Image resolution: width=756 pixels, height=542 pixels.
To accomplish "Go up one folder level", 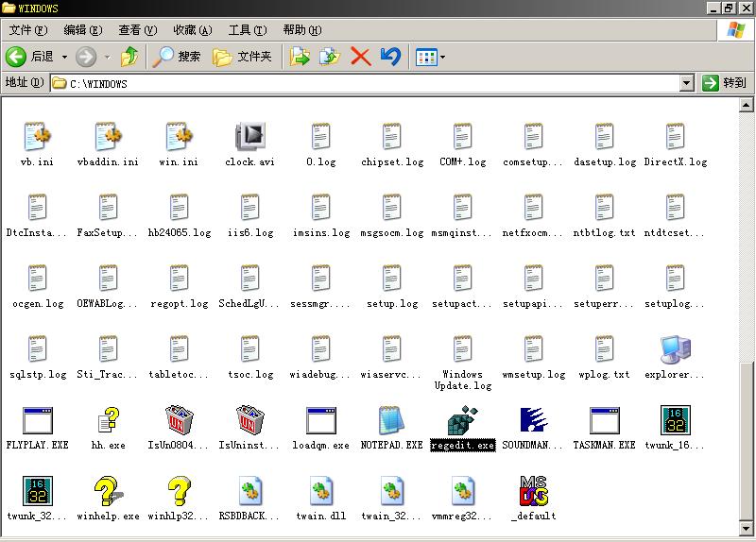I will click(x=129, y=57).
